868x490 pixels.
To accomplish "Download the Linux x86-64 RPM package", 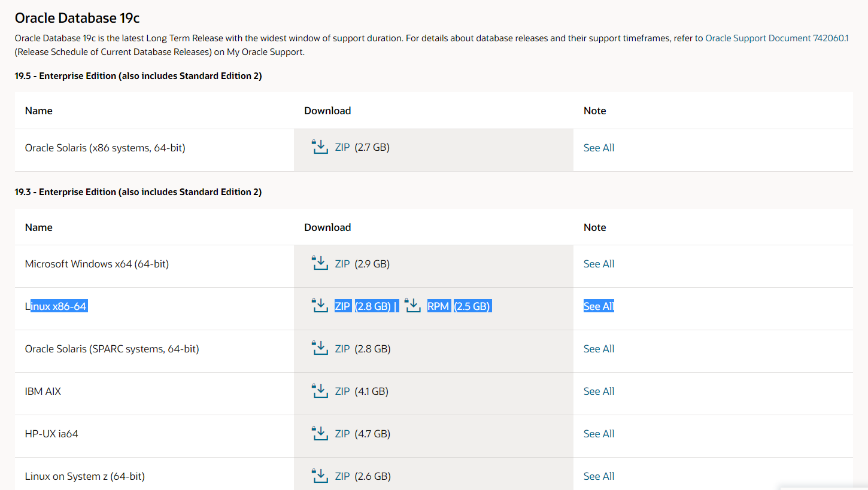I will coord(438,306).
